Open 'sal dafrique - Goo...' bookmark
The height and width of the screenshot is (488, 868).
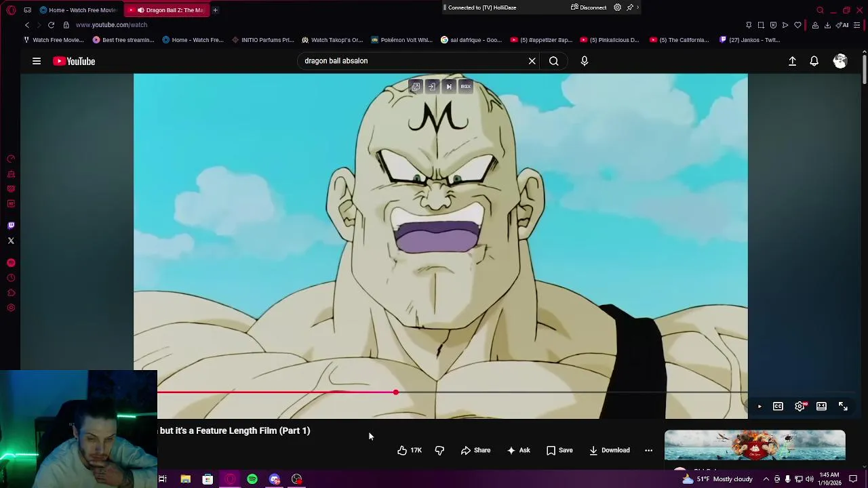click(471, 40)
